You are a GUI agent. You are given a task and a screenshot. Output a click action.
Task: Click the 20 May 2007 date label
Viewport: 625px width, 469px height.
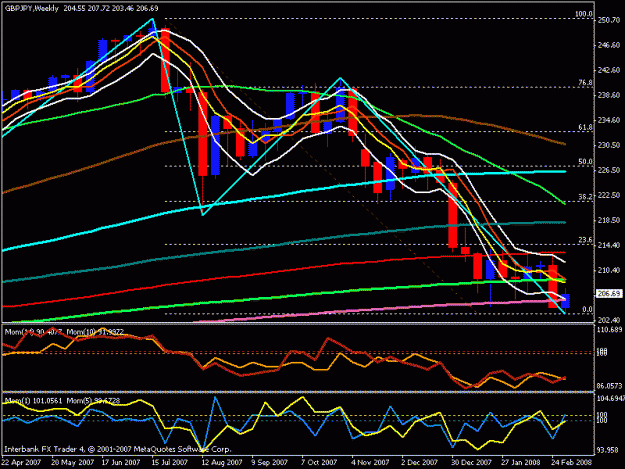[73, 462]
